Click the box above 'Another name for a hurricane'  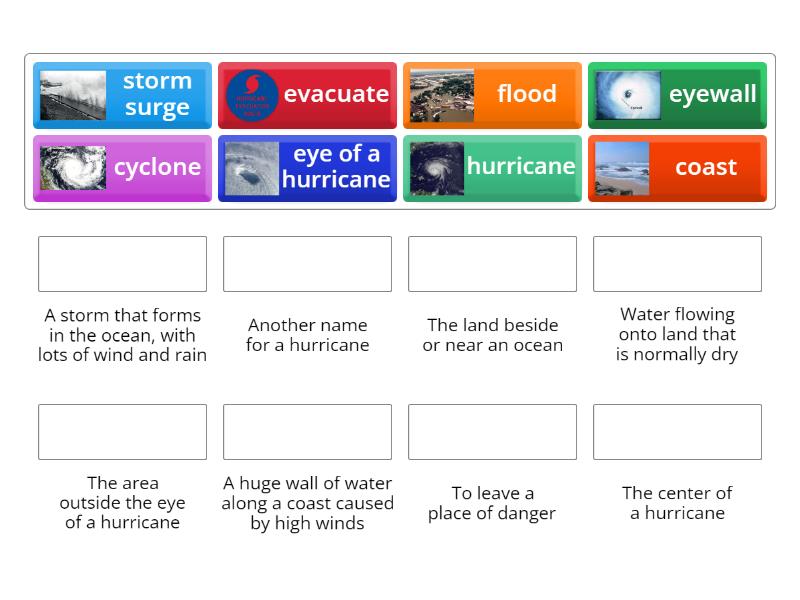[x=307, y=264]
